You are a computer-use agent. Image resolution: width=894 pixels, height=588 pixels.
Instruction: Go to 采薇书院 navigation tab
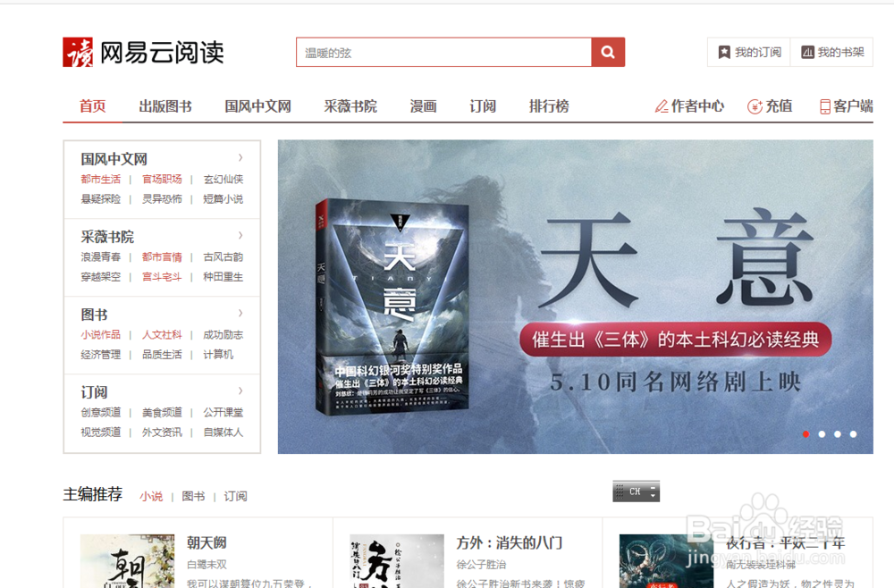[x=350, y=106]
